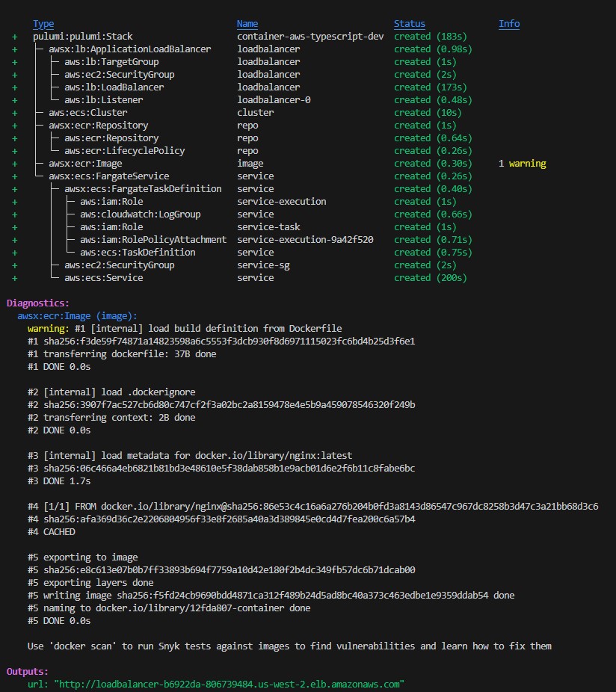Select the "#3 DONE 1.7s" line
Image resolution: width=616 pixels, height=692 pixels.
point(59,481)
